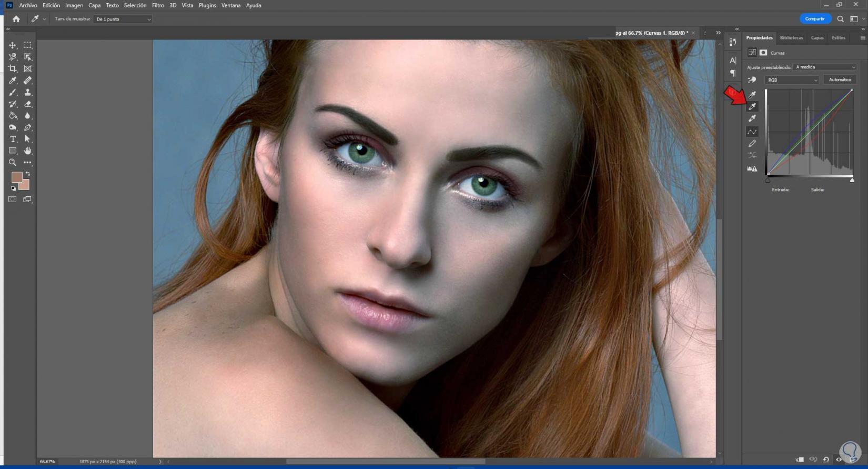Toggle Curves layer visibility eye icon
This screenshot has height=469, width=868.
[839, 460]
